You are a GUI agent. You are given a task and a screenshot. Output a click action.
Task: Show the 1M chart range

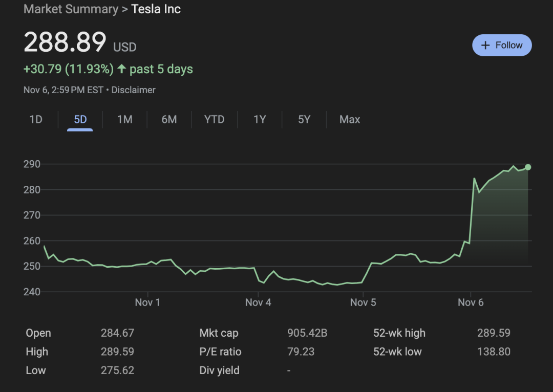[125, 120]
